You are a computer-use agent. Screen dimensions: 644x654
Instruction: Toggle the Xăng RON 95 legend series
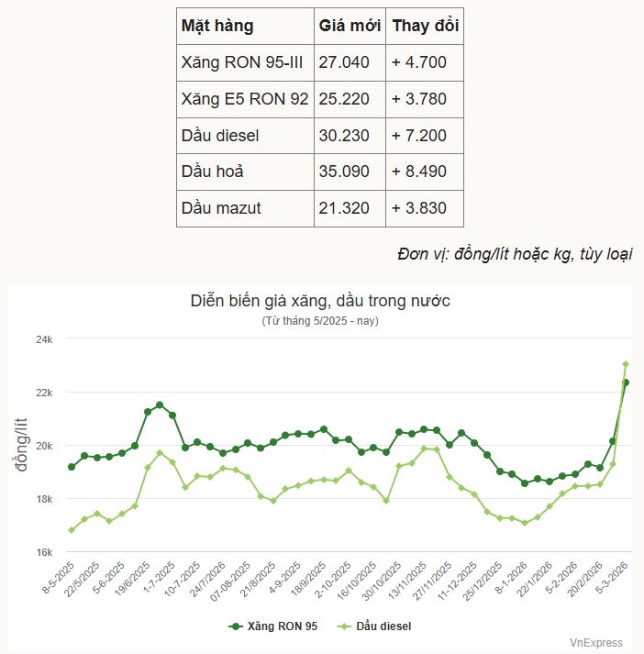[x=286, y=626]
